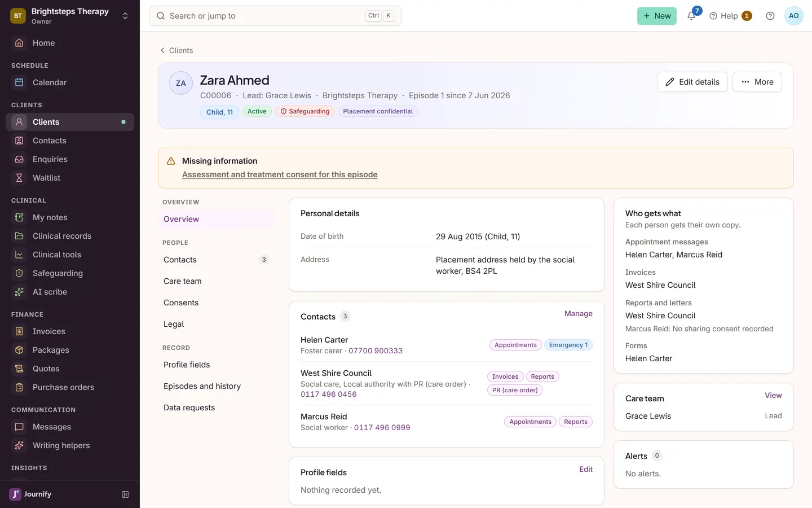Click View in Care team card
Viewport: 812px width, 508px height.
[x=773, y=395]
